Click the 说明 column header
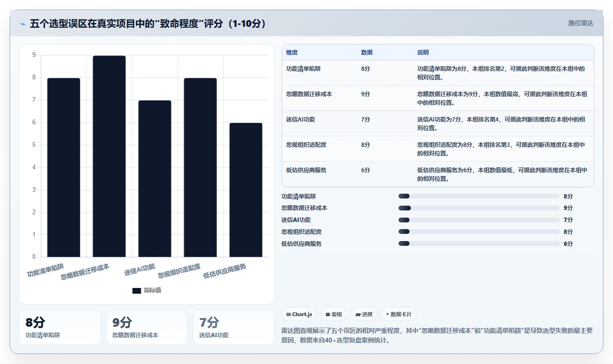Image resolution: width=613 pixels, height=364 pixels. pyautogui.click(x=423, y=52)
